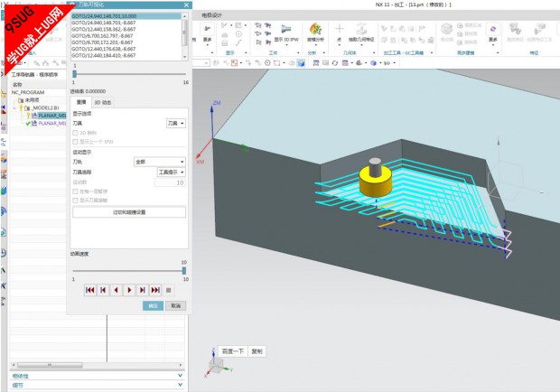Click the circular target icon in view toolbar
This screenshot has width=560, height=392.
(x=267, y=63)
